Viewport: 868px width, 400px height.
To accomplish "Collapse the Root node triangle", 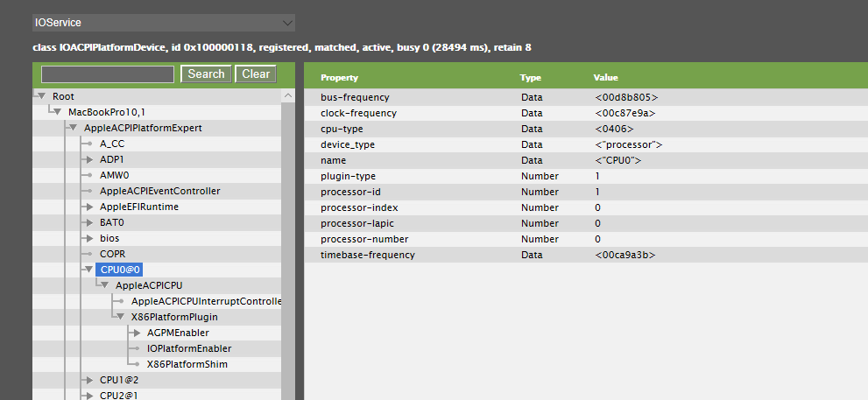I will coord(41,96).
